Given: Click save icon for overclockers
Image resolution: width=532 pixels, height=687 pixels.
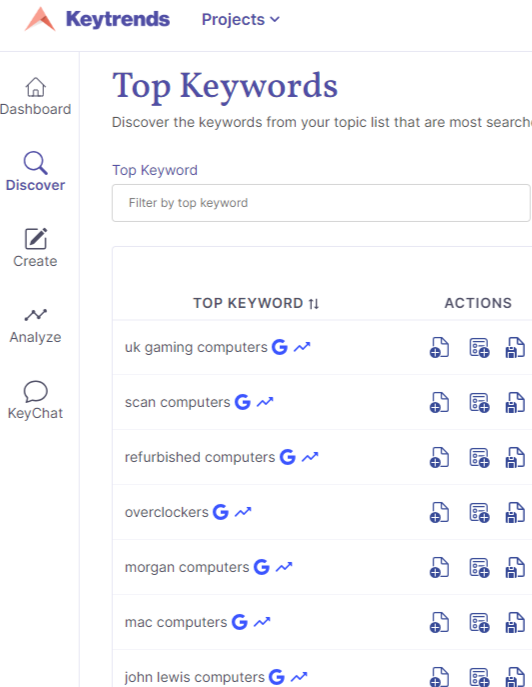Looking at the screenshot, I should click(x=515, y=513).
